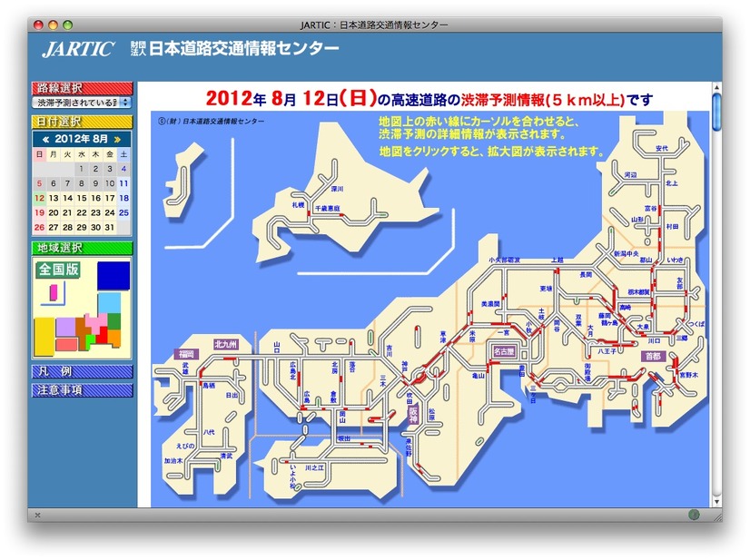Select date 15 in the calendar

[x=82, y=198]
